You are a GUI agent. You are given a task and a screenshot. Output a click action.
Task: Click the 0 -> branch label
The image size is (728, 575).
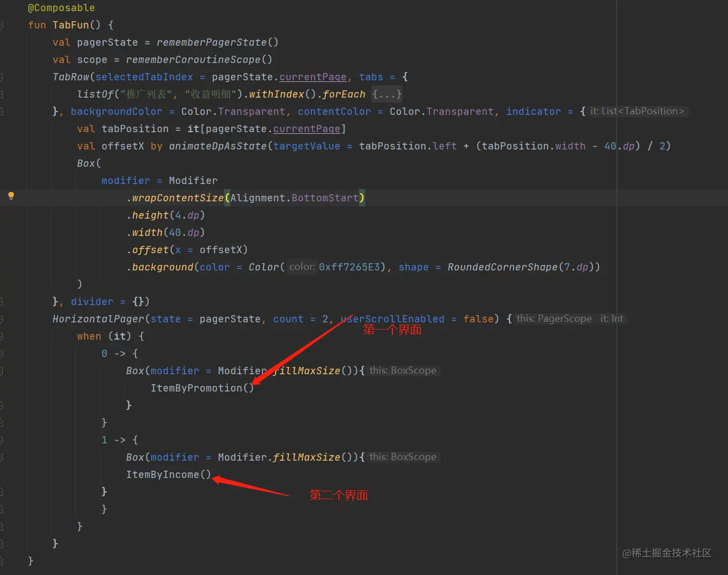[114, 354]
